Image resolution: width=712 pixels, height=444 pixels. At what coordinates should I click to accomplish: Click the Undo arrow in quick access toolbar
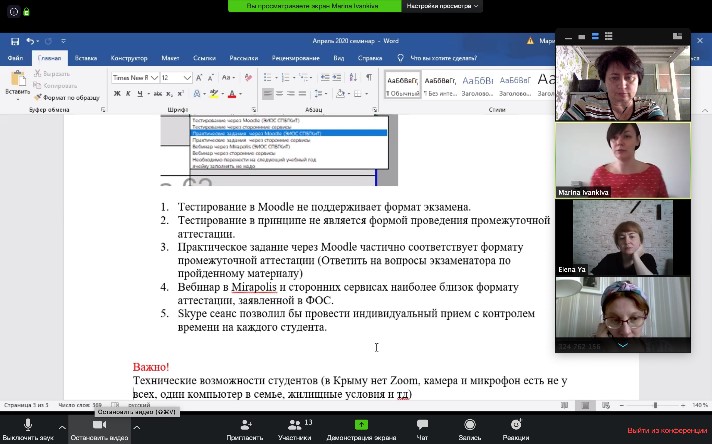[30, 41]
